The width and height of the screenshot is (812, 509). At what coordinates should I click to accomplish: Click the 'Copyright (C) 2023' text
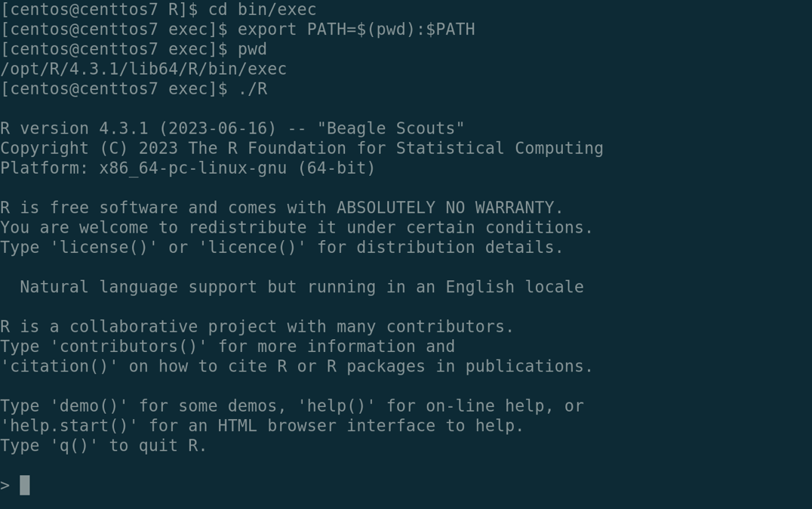pyautogui.click(x=89, y=148)
